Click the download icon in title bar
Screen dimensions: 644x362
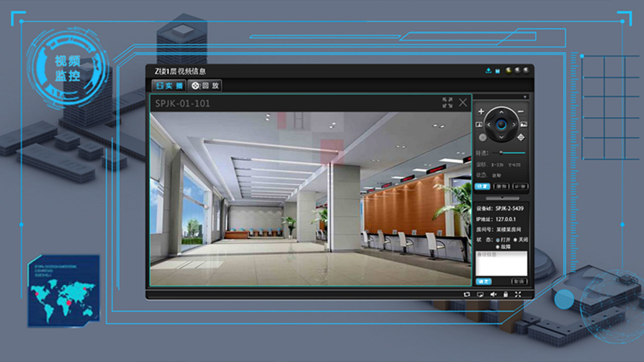[x=488, y=71]
